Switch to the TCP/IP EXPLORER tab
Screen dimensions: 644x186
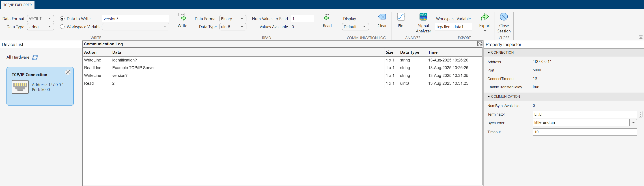[17, 5]
